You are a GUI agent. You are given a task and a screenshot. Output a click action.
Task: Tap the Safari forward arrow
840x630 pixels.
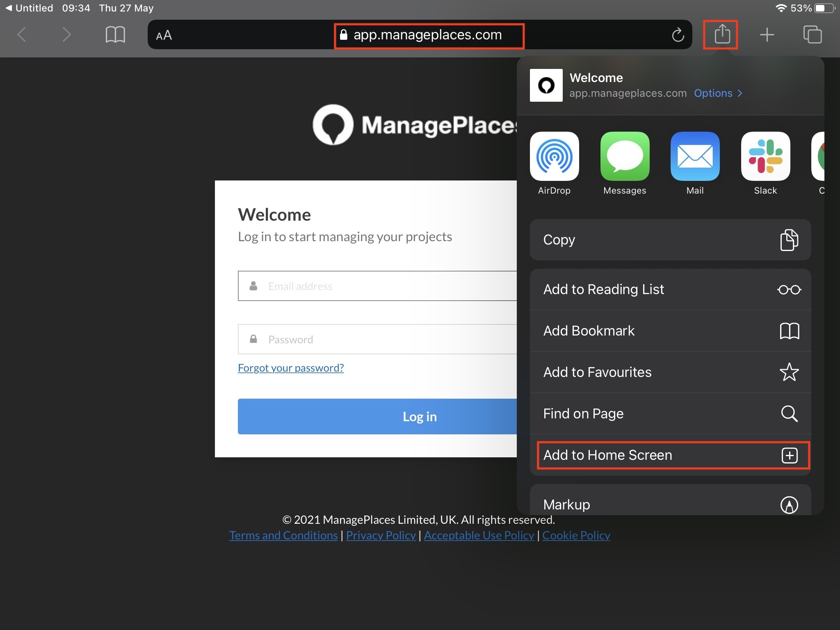pyautogui.click(x=66, y=34)
